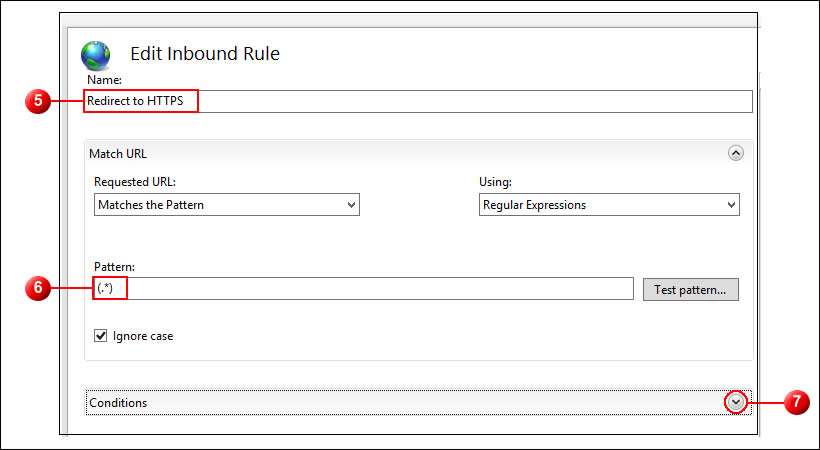Image resolution: width=820 pixels, height=450 pixels.
Task: Click the Edit Inbound Rule heading
Action: point(205,53)
